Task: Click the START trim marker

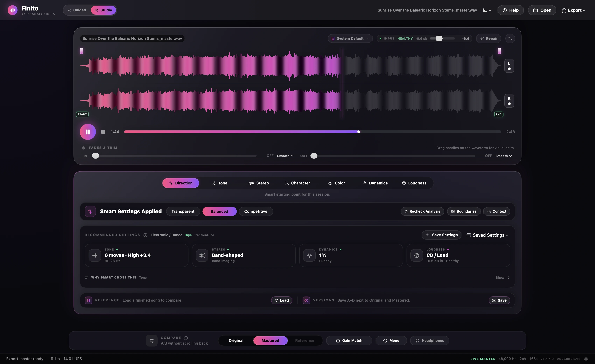Action: (x=82, y=114)
